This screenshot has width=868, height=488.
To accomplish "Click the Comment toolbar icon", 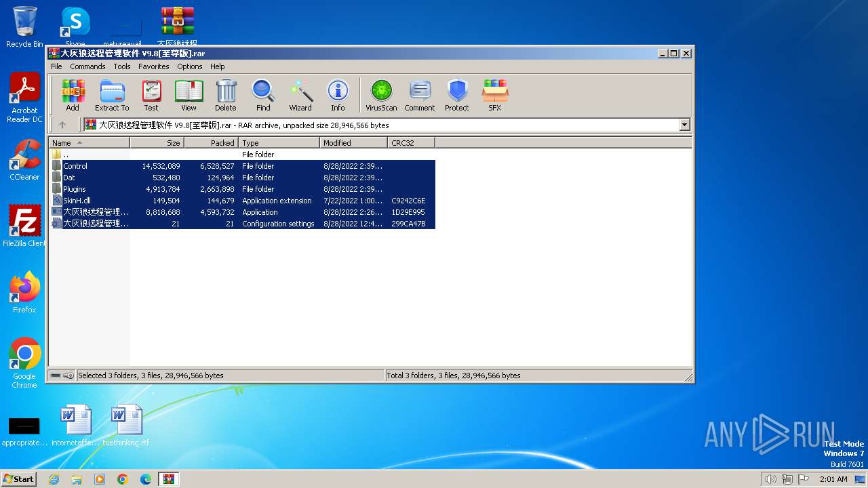I will coord(420,95).
